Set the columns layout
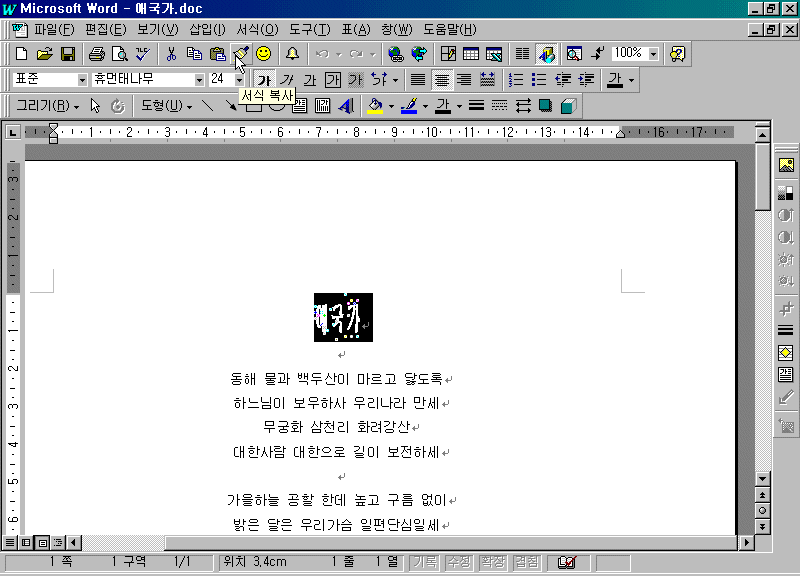This screenshot has height=576, width=800. pyautogui.click(x=522, y=54)
